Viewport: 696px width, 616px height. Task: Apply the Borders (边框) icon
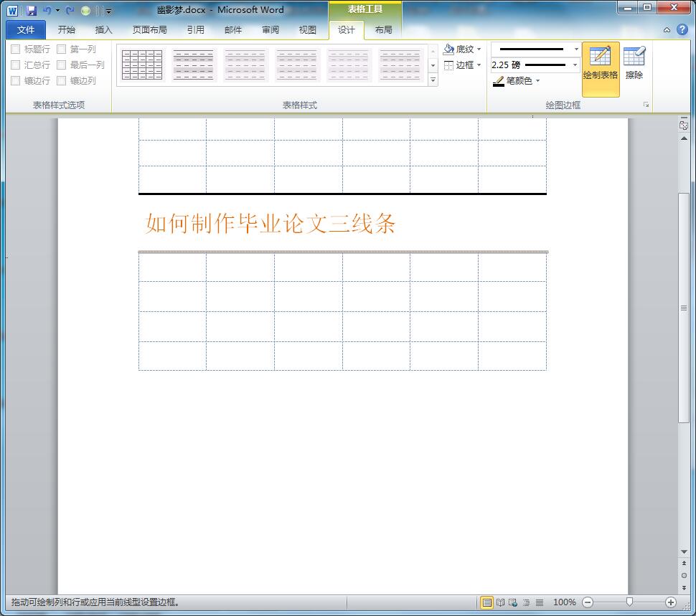[x=448, y=65]
